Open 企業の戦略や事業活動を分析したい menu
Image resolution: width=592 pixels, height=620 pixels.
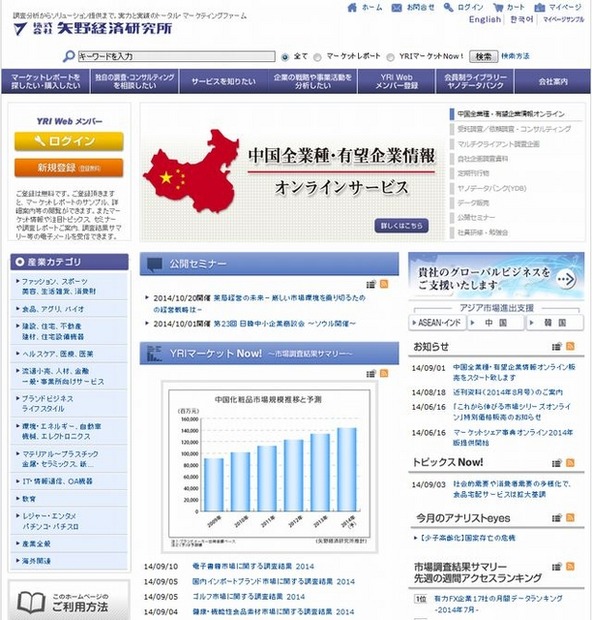[x=313, y=81]
